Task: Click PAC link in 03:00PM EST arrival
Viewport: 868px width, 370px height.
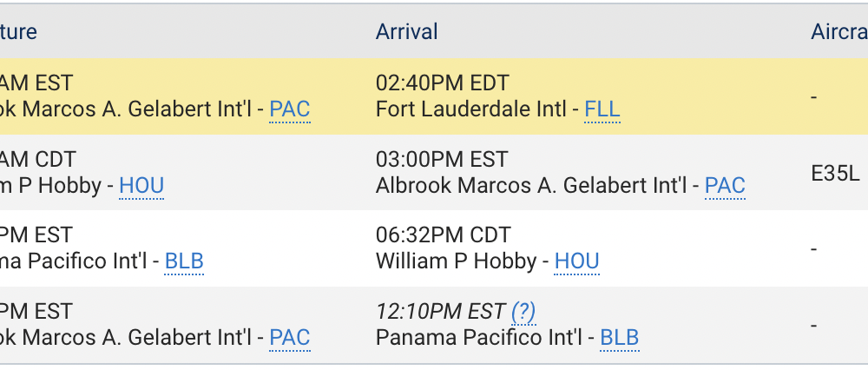Action: (725, 186)
